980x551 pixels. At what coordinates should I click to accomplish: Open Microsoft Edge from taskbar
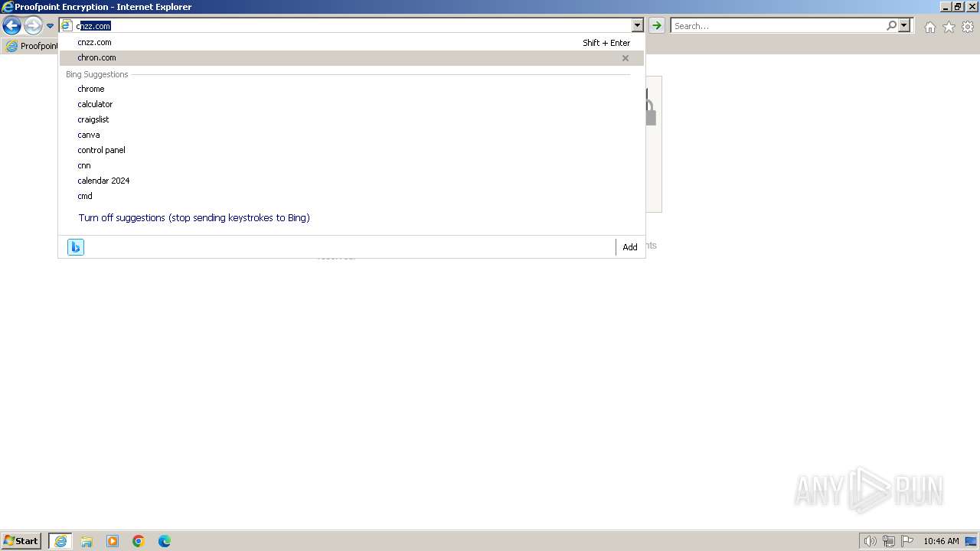click(x=165, y=541)
